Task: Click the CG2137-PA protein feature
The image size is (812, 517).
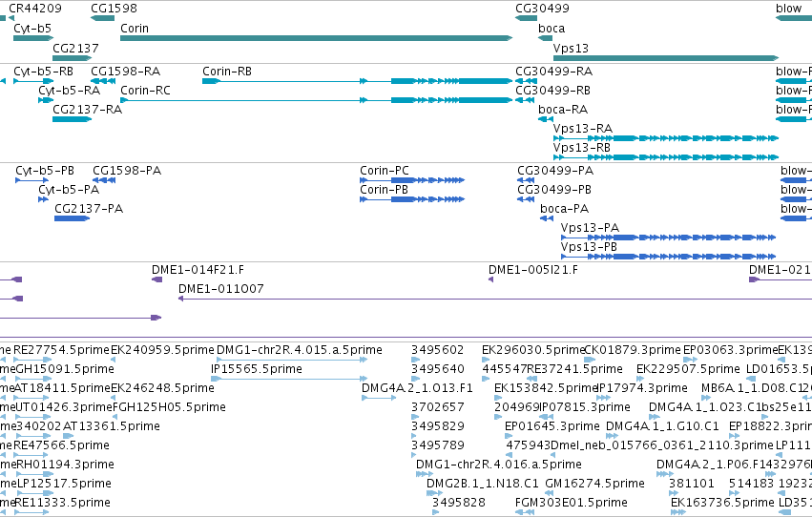Action: click(72, 218)
